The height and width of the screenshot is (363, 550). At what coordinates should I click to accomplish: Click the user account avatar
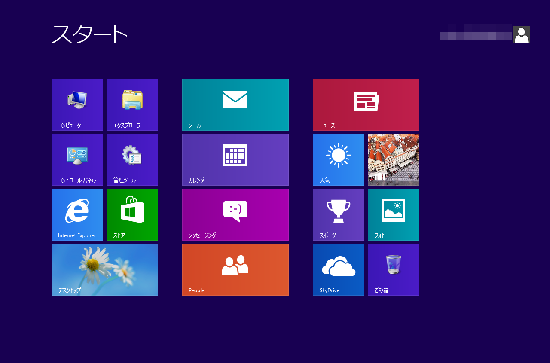521,34
